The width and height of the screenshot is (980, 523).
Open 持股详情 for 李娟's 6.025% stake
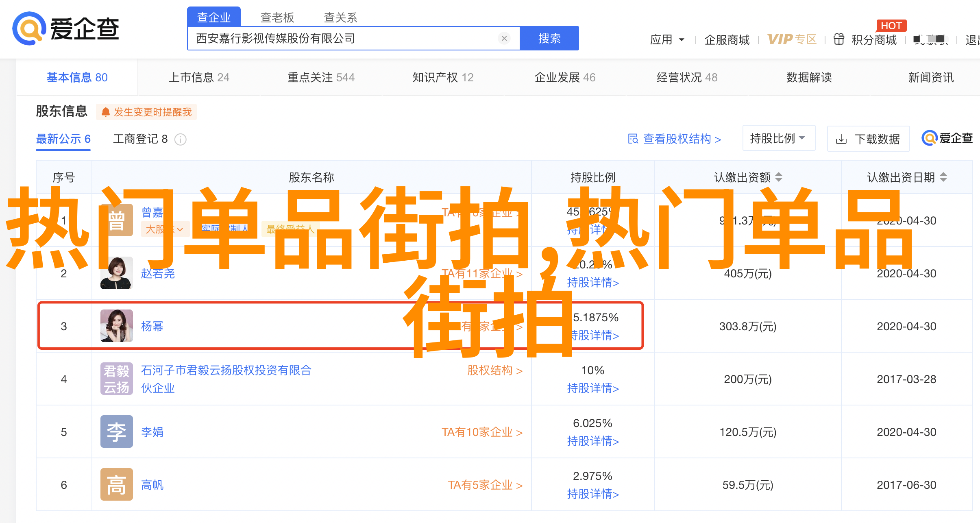click(593, 441)
